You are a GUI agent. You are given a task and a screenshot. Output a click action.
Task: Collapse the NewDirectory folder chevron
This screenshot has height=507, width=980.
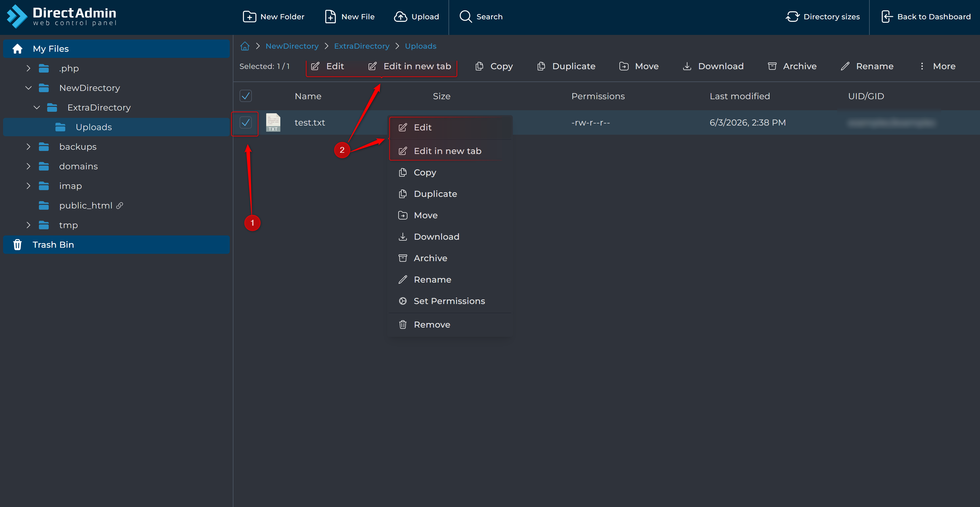point(28,88)
